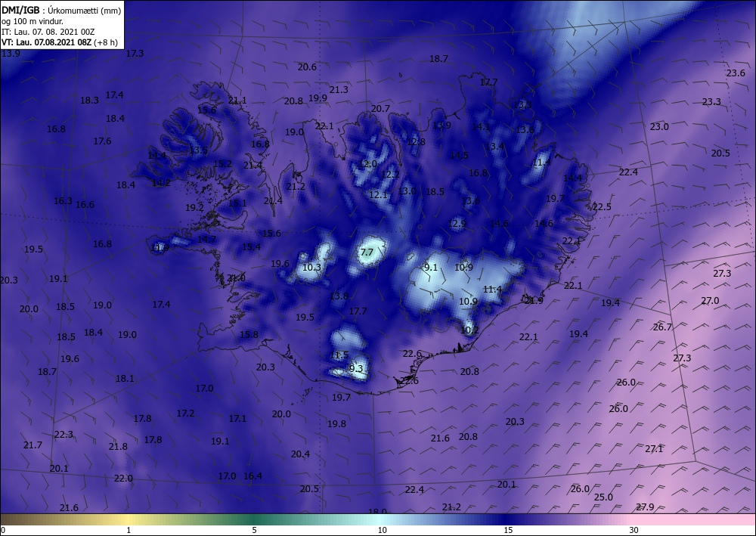Image resolution: width=756 pixels, height=536 pixels.
Task: Select the '12.8' map value
Action: pyautogui.click(x=416, y=141)
